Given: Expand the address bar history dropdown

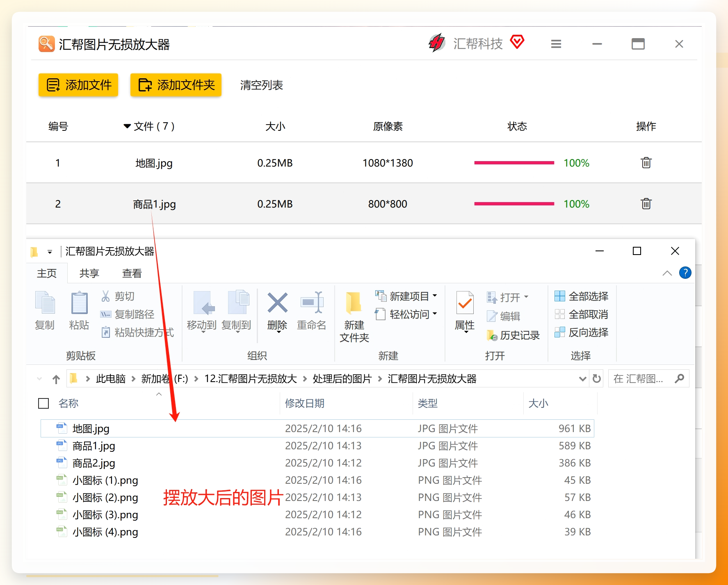Looking at the screenshot, I should [x=582, y=379].
